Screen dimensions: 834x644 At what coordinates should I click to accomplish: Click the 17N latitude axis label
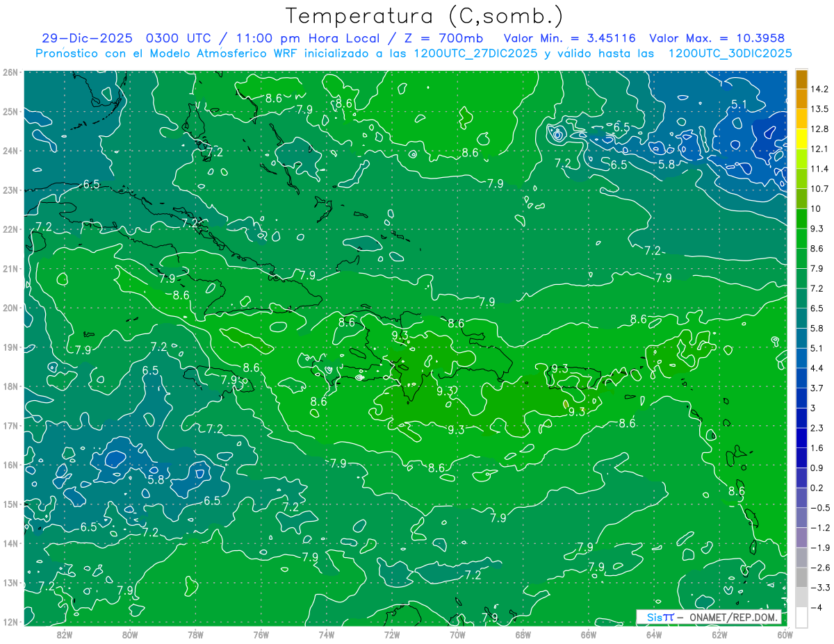(10, 425)
